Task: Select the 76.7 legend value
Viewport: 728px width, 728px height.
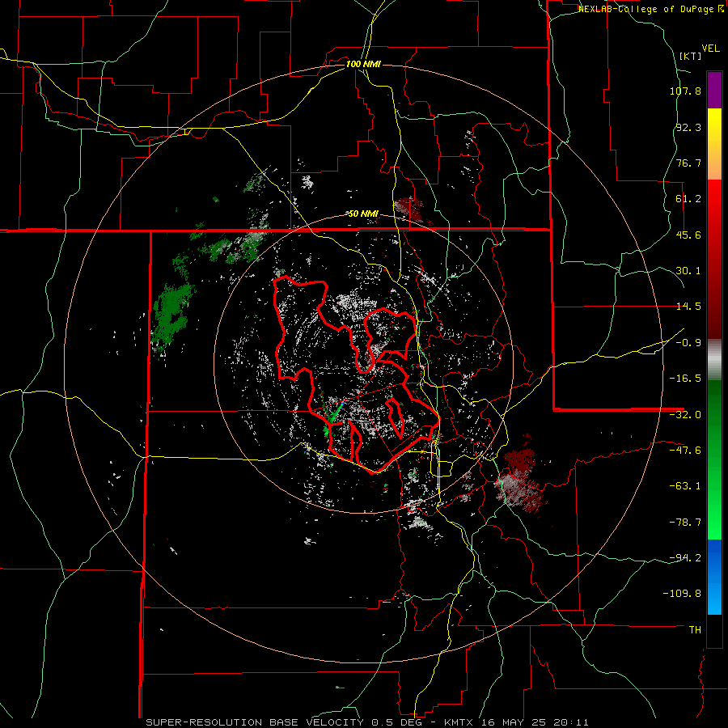Action: pyautogui.click(x=688, y=163)
